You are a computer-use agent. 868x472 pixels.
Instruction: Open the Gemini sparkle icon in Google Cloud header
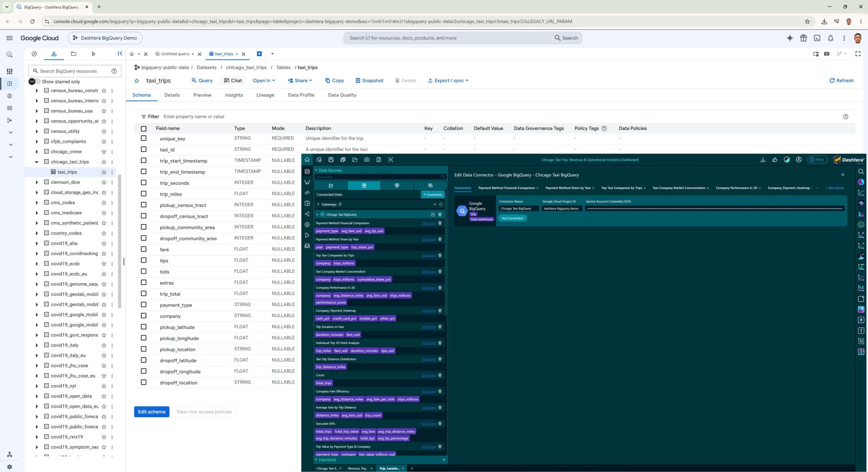point(790,38)
